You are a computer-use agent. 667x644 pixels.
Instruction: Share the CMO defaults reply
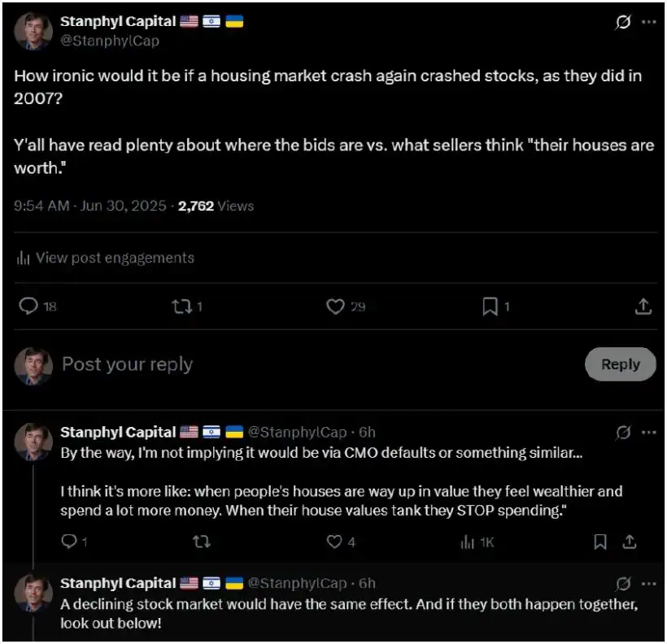[x=629, y=542]
